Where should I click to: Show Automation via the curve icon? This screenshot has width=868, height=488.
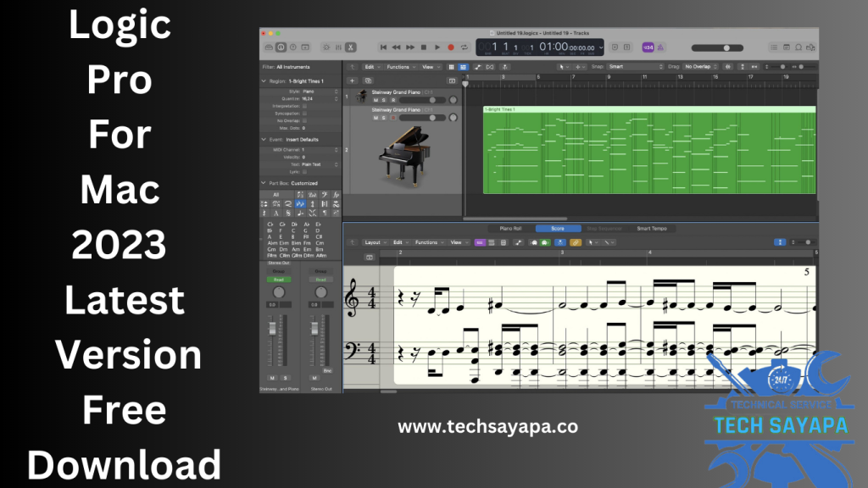tap(478, 67)
